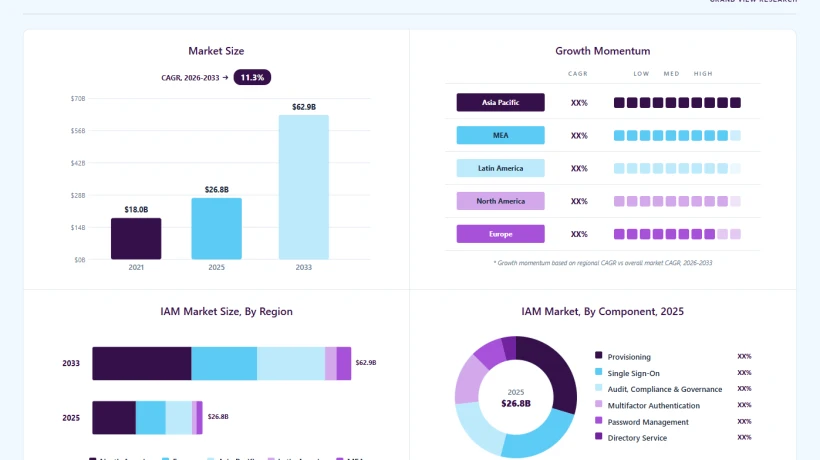Click the $26.8B total in donut center

(x=516, y=404)
